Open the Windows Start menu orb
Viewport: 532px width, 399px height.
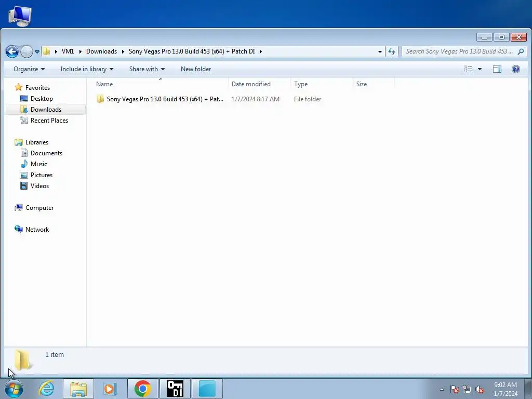tap(14, 389)
